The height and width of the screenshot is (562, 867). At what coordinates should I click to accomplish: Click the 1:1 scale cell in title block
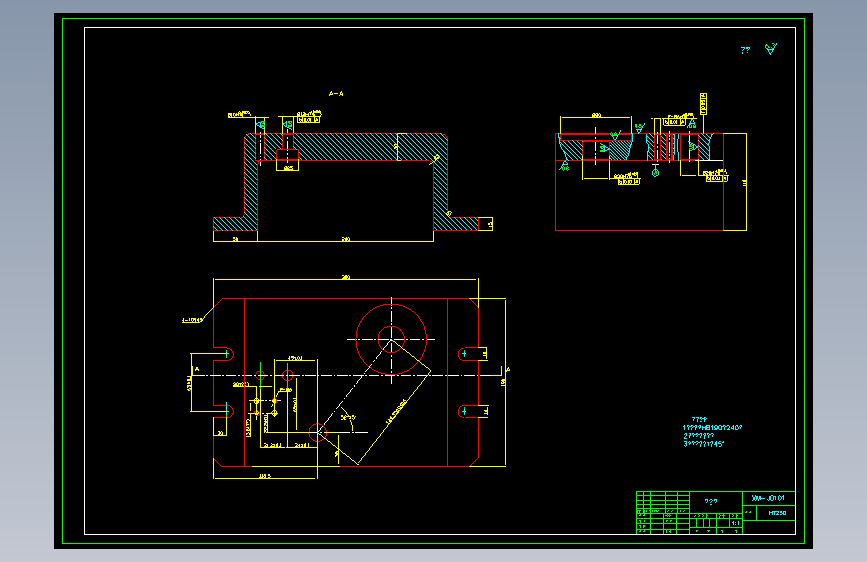pos(735,523)
